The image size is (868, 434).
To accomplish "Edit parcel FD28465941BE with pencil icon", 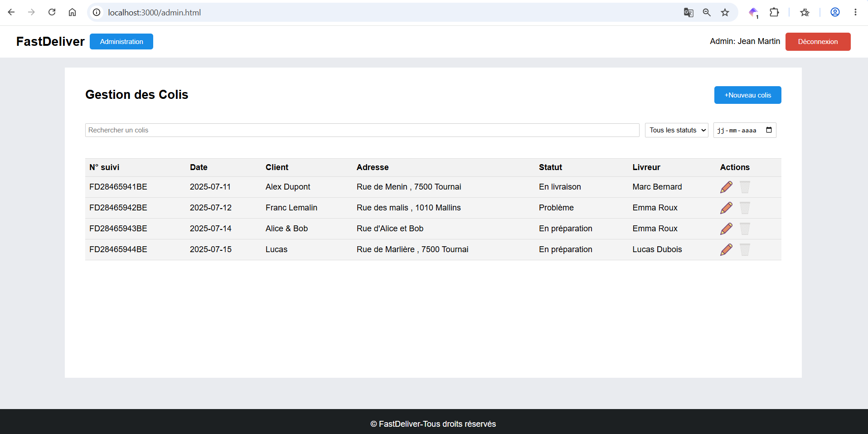I will point(726,187).
